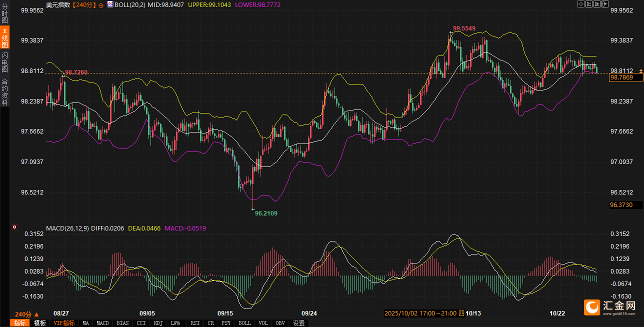Viewport: 644px width, 327px height.
Task: Click the 99.5549 high price label
Action: (x=464, y=28)
